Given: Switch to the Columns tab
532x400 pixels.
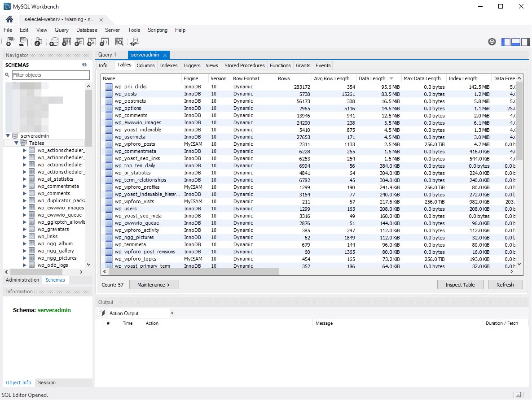Looking at the screenshot, I should tap(145, 65).
